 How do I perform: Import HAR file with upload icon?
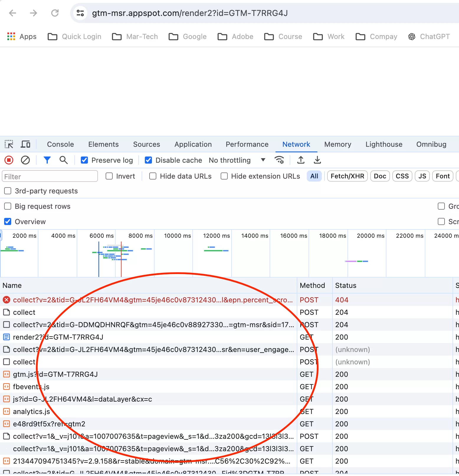tap(301, 160)
